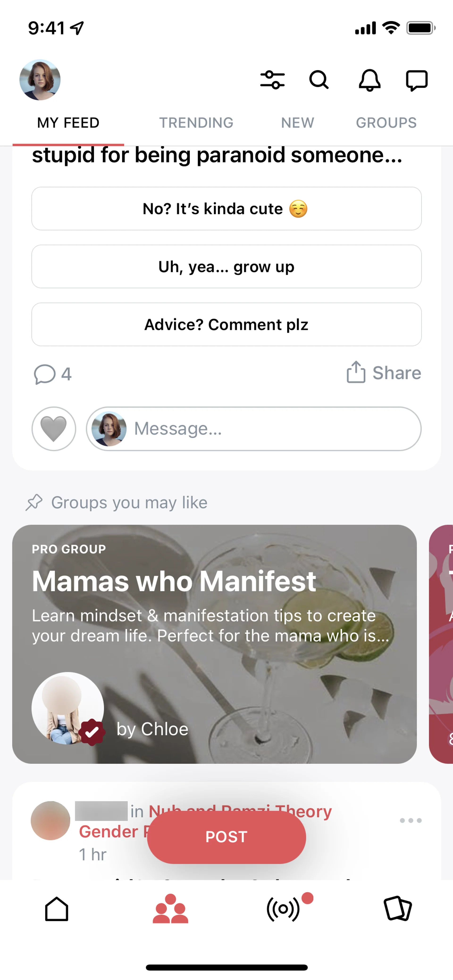Image resolution: width=453 pixels, height=980 pixels.
Task: Choose poll answer "Uh, yea... grow up"
Action: coord(226,266)
